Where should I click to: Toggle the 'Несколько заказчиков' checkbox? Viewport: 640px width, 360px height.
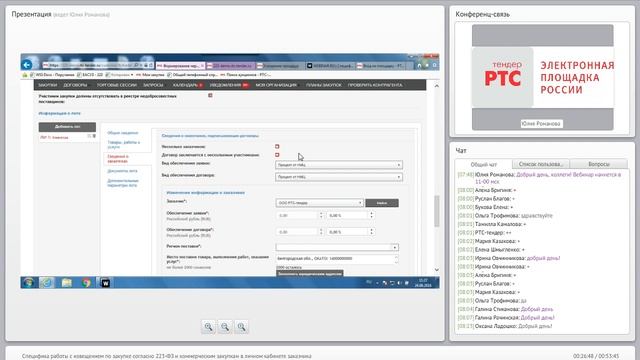(277, 146)
